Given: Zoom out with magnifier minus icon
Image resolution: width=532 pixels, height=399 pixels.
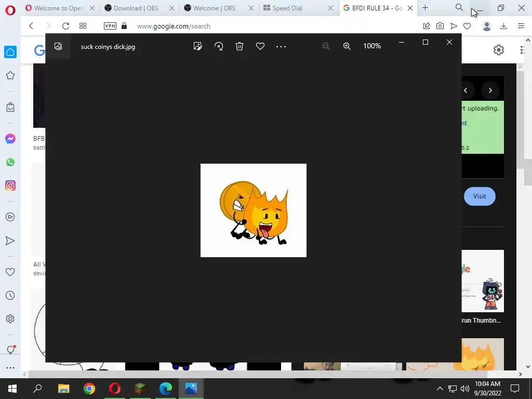Looking at the screenshot, I should pyautogui.click(x=326, y=46).
